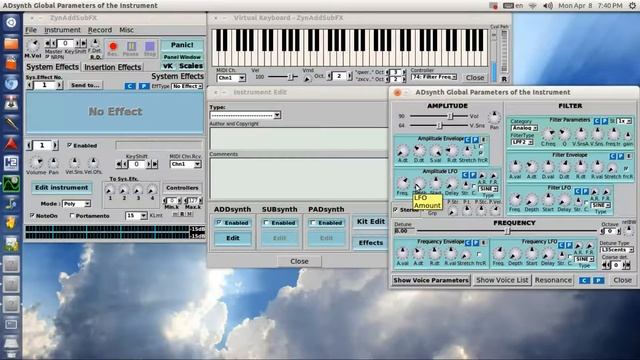Toggle SUBsynth Enabled checkbox
The height and width of the screenshot is (360, 640).
(266, 223)
